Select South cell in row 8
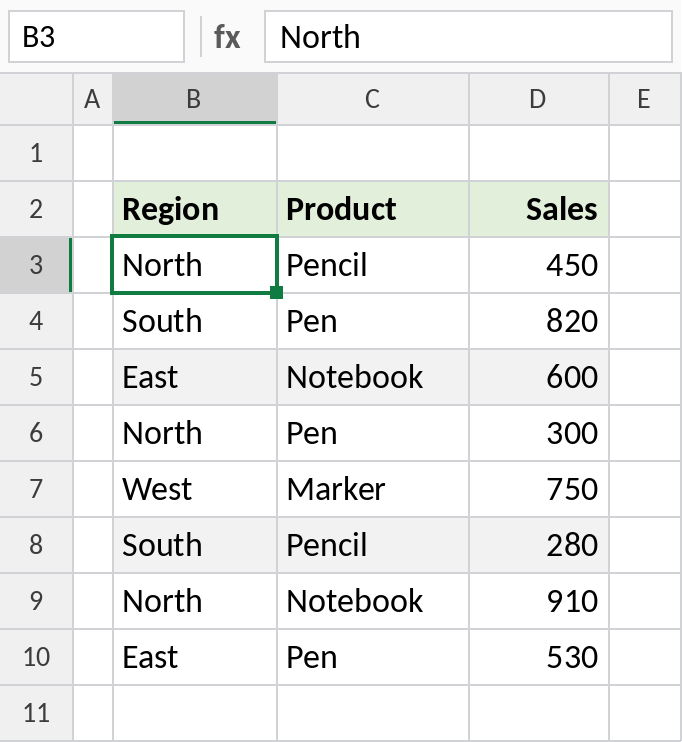This screenshot has height=742, width=682. pos(195,545)
